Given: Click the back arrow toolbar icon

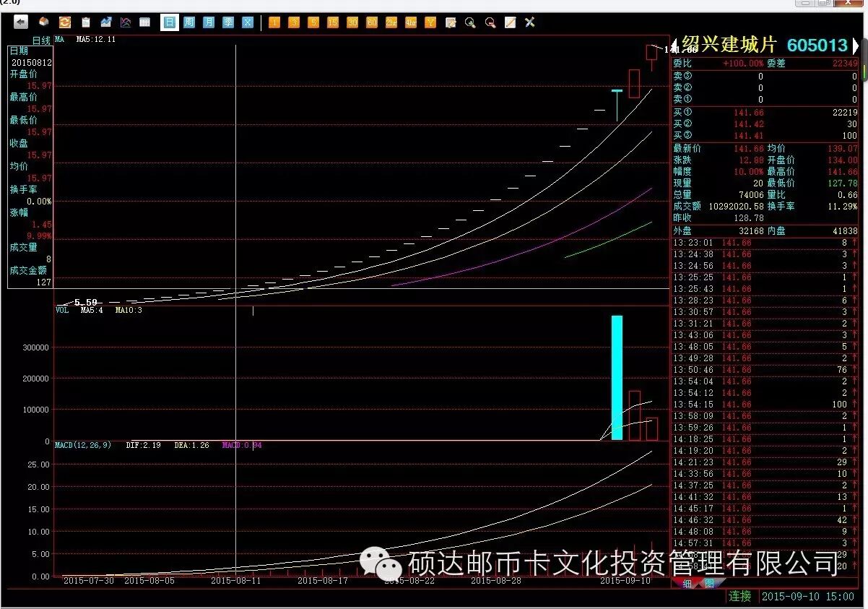Looking at the screenshot, I should click(21, 22).
